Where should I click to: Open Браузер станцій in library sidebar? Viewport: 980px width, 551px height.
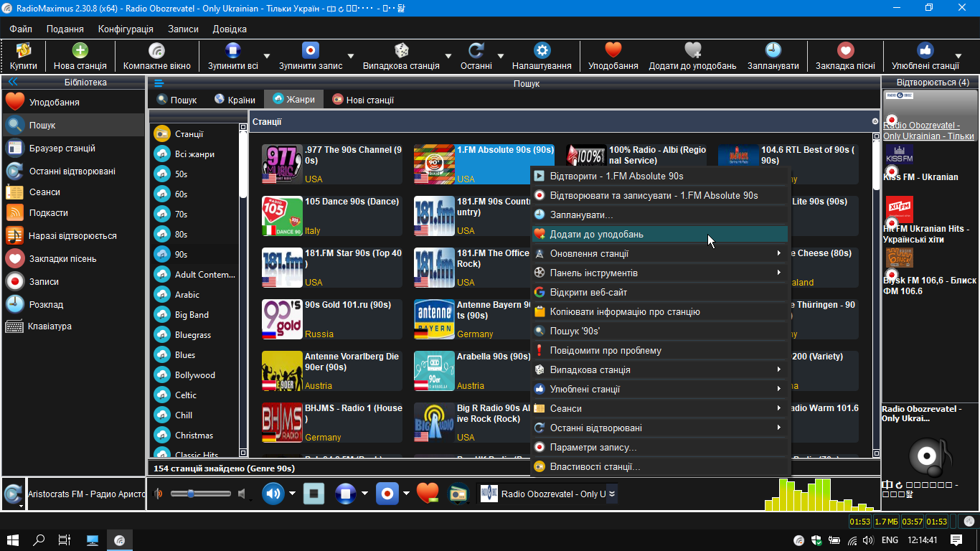pos(73,148)
